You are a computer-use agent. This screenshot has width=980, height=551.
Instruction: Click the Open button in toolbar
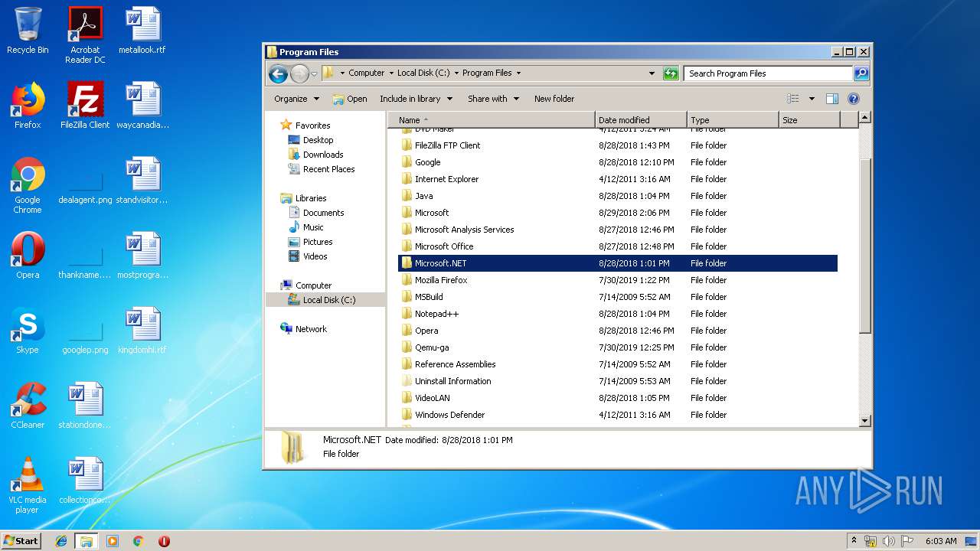click(350, 99)
